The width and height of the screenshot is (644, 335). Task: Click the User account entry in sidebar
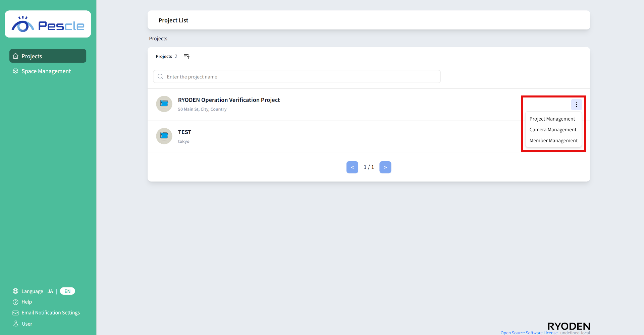pyautogui.click(x=27, y=324)
